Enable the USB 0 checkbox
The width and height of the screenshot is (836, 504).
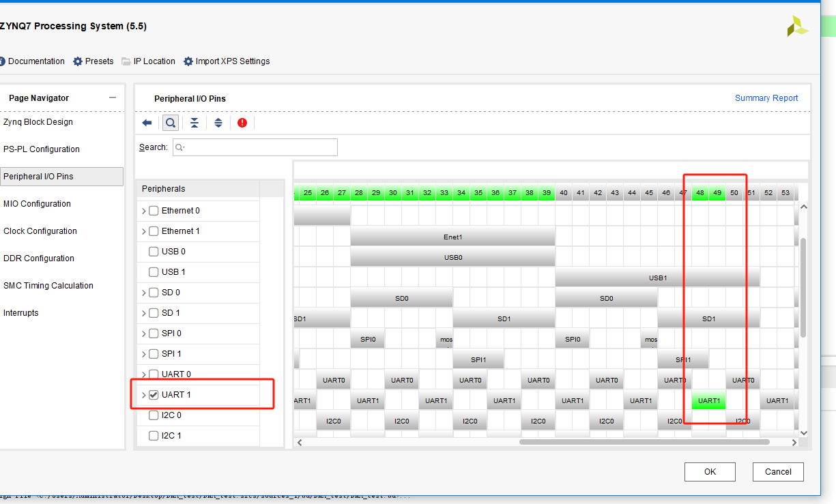point(154,252)
